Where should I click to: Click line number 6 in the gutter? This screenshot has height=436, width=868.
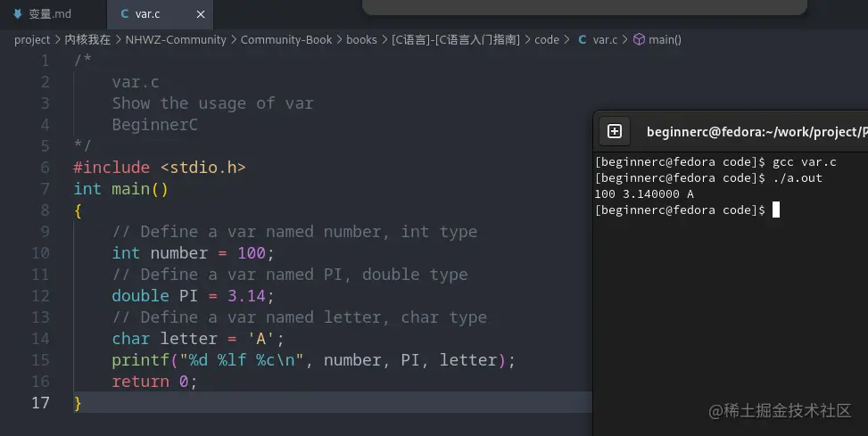click(45, 167)
